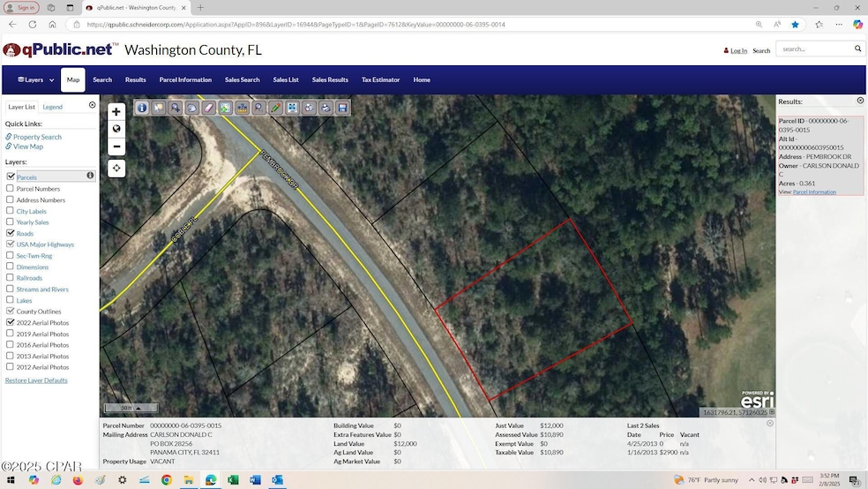
Task: Open the buffer circles tool
Action: [x=309, y=108]
